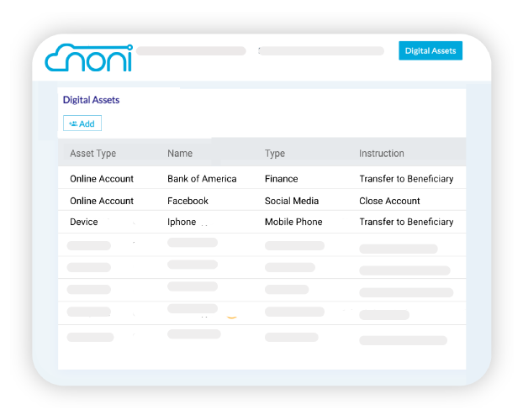Click Transfer to Beneficiary in Bank of America row
The height and width of the screenshot is (420, 523).
406,179
